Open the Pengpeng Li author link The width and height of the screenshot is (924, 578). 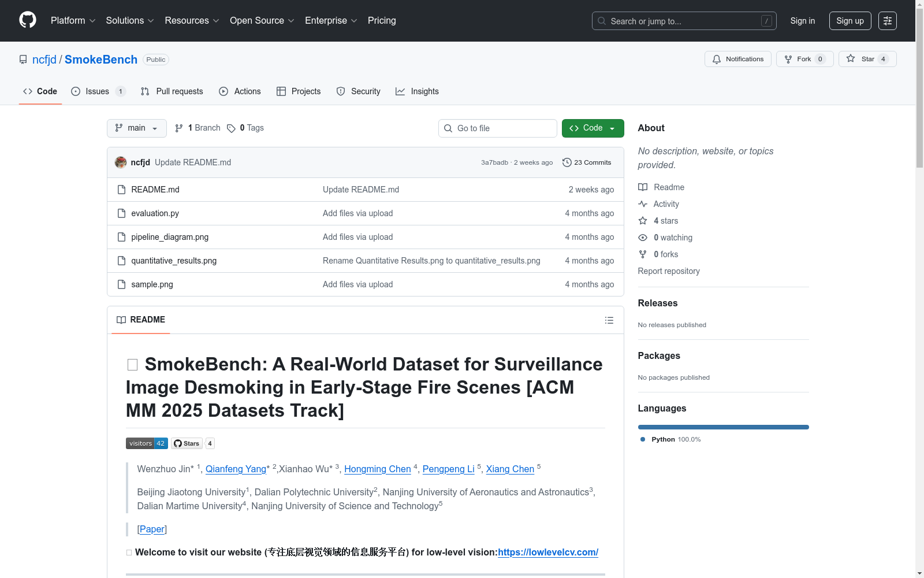(x=449, y=469)
